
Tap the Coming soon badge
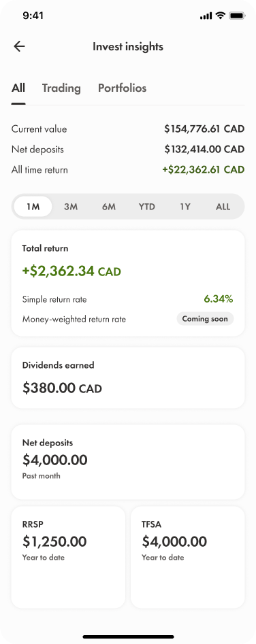coord(205,319)
